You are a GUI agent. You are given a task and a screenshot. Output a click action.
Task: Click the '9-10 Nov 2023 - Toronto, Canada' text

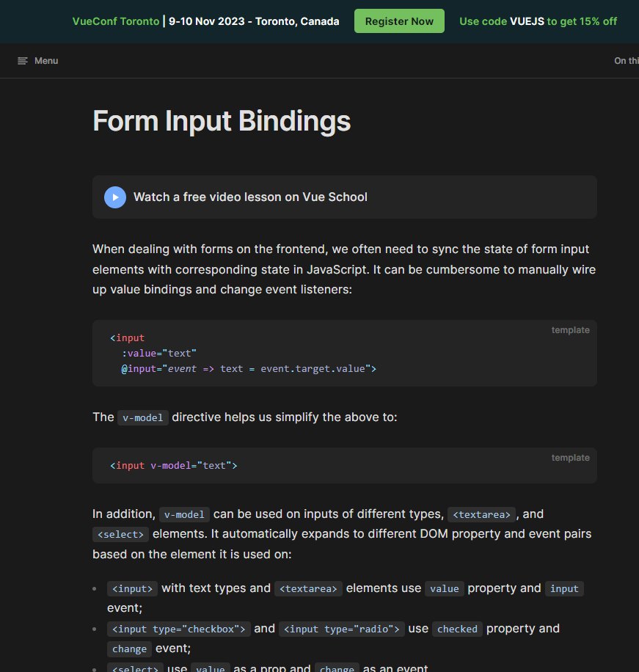(x=254, y=21)
